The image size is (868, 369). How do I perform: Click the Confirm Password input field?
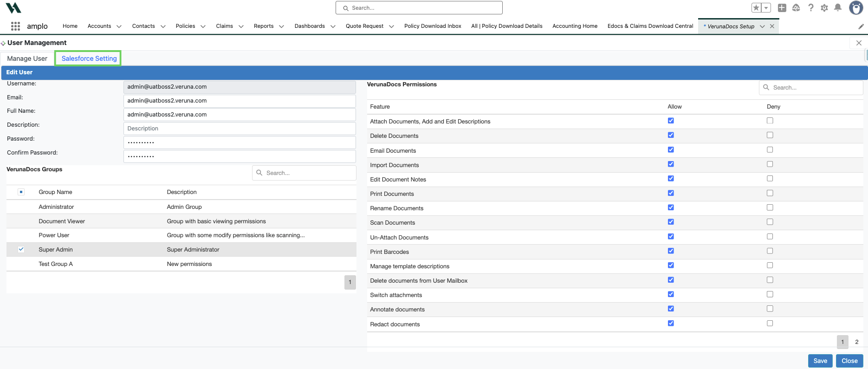[240, 156]
